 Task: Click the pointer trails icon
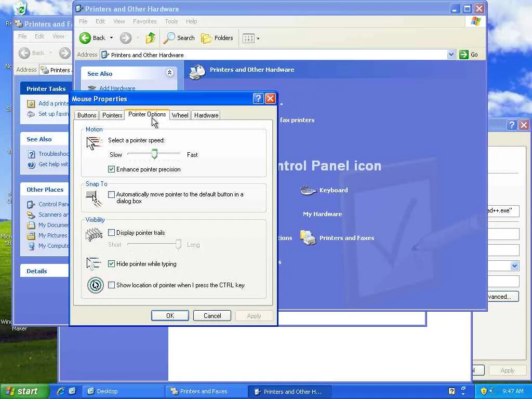click(94, 234)
